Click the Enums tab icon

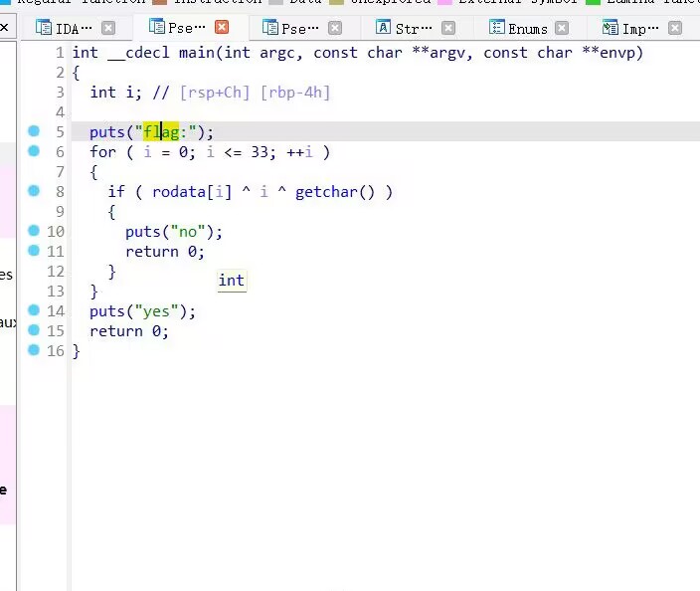pos(496,27)
